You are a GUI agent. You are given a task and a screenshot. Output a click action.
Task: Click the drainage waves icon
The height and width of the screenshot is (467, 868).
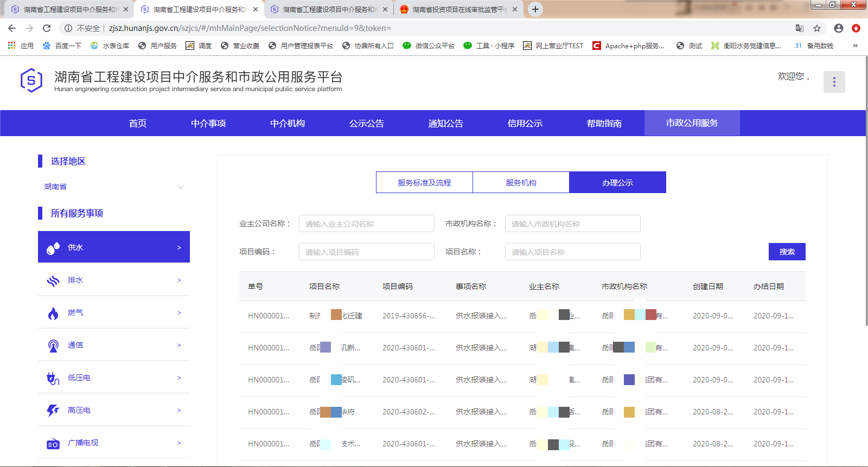tap(53, 280)
